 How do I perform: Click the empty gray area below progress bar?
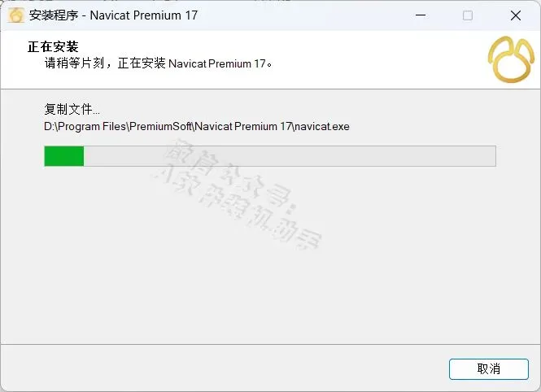[x=269, y=276]
